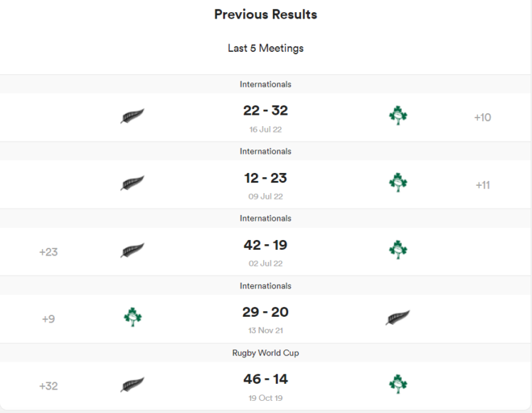
Task: Open the 42 - 19 match result
Action: [x=265, y=245]
